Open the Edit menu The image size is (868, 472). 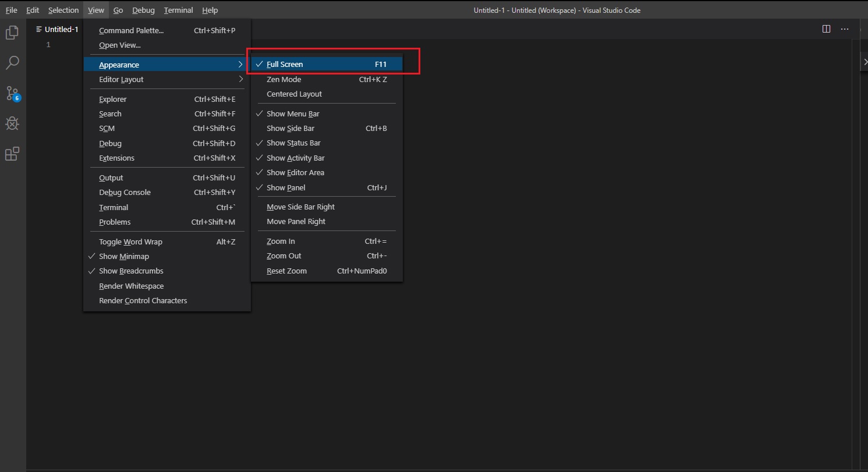(33, 10)
